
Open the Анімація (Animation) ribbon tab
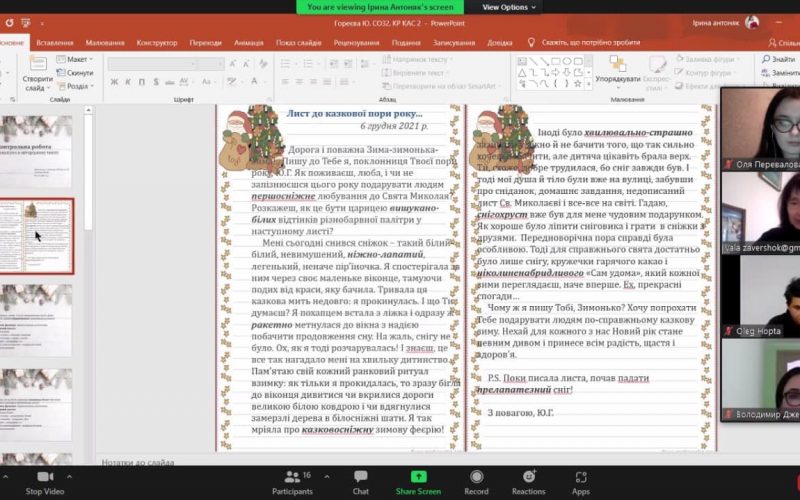click(248, 42)
